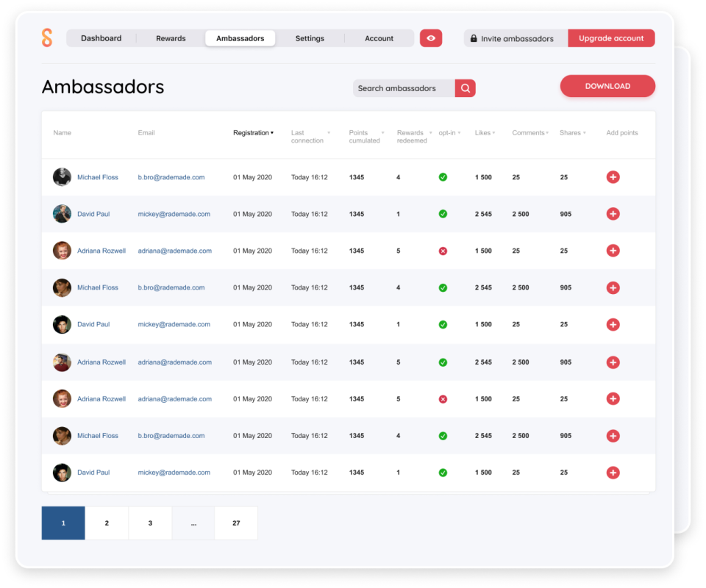Click the Email column header
Screen dimensions: 706x588
[146, 133]
